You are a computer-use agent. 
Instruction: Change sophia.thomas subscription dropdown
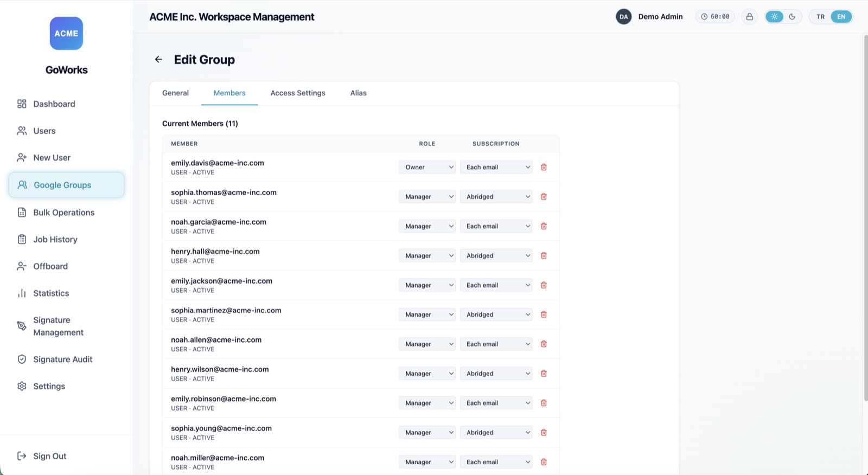pos(496,197)
